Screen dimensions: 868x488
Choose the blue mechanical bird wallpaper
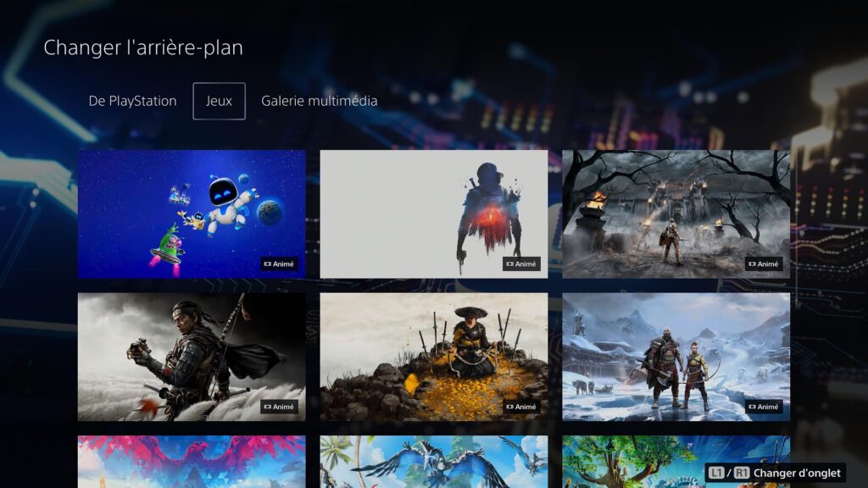[x=433, y=462]
